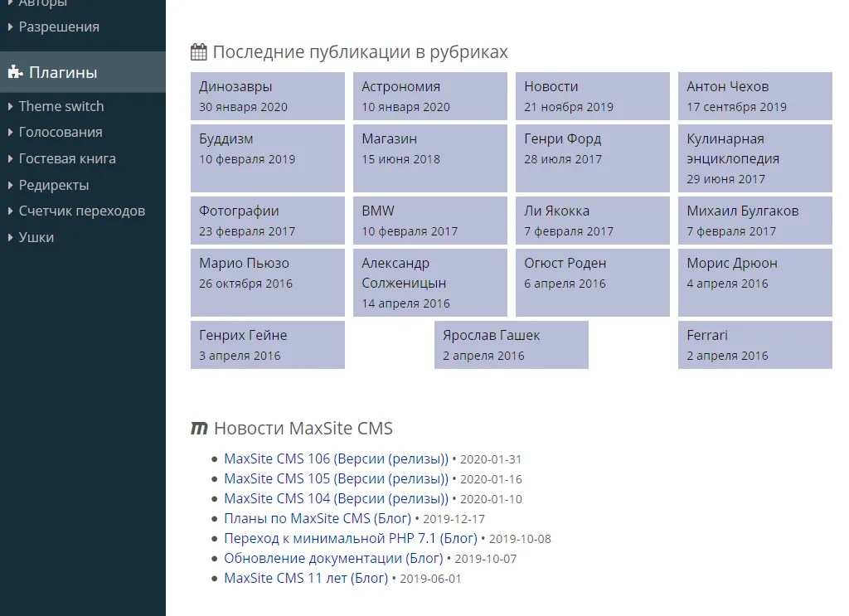Image resolution: width=849 pixels, height=616 pixels.
Task: Click the puzzle icon beside Плагины
Action: point(15,73)
